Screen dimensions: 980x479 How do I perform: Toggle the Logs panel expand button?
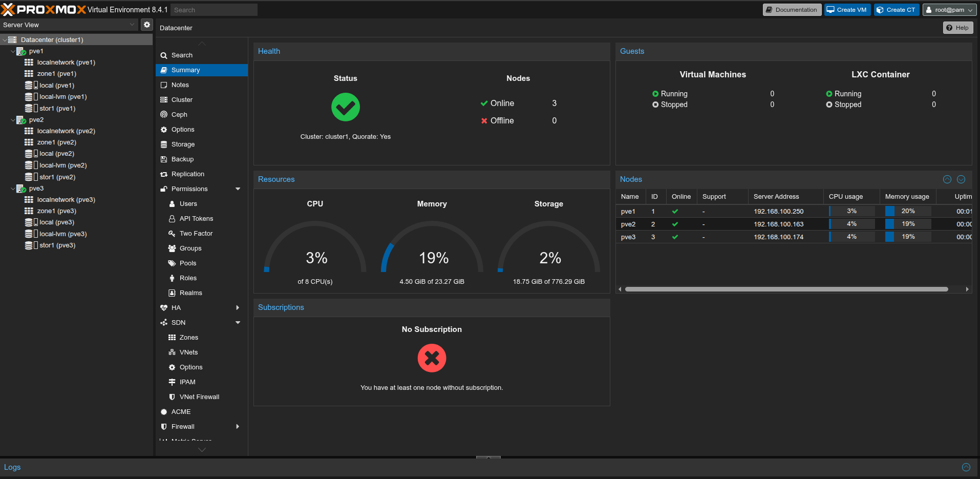point(966,467)
